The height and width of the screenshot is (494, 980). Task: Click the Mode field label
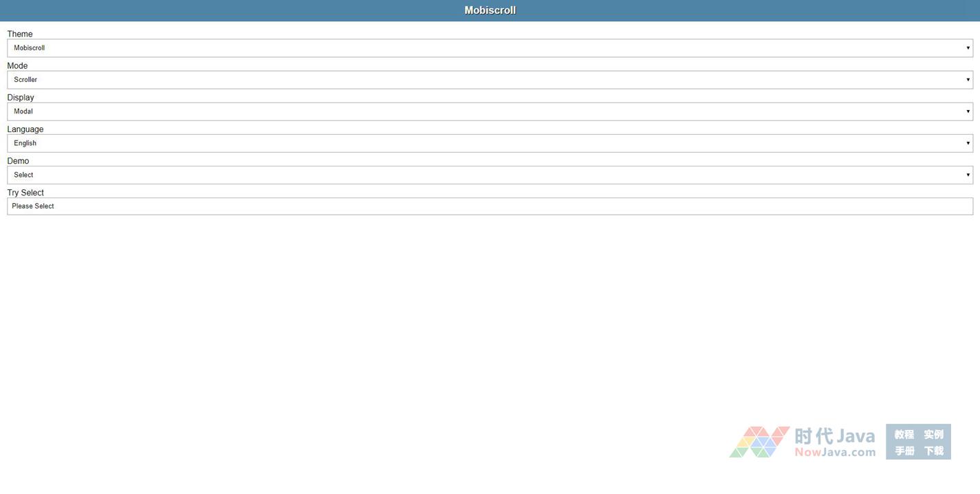click(x=17, y=65)
